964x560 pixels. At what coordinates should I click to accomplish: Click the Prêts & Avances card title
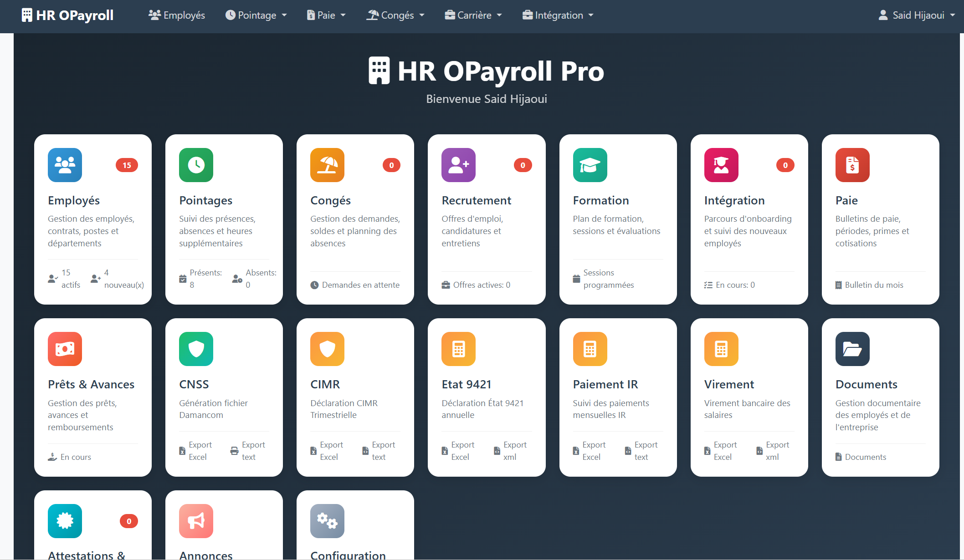[x=91, y=384]
